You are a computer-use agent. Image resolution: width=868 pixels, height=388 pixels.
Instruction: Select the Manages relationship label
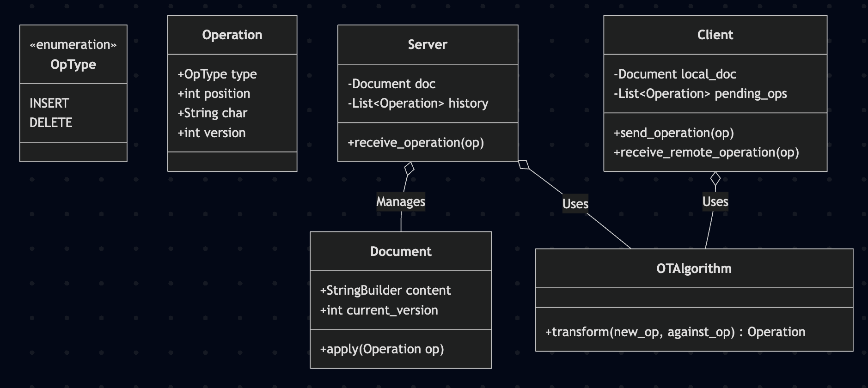pos(401,202)
